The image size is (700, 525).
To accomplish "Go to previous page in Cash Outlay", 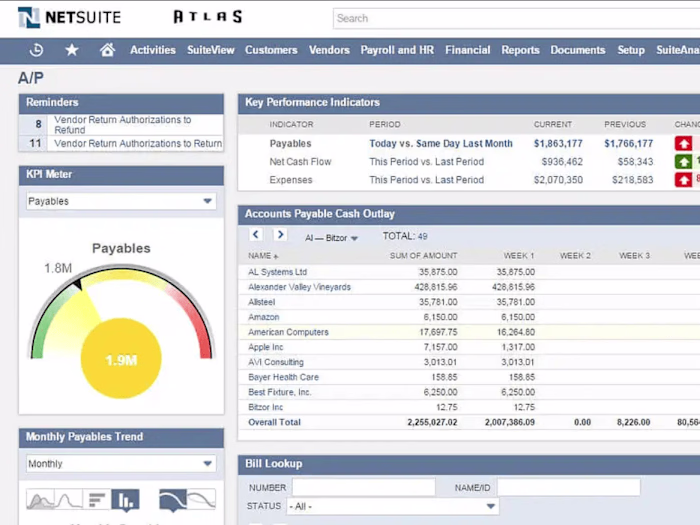I will (x=255, y=234).
